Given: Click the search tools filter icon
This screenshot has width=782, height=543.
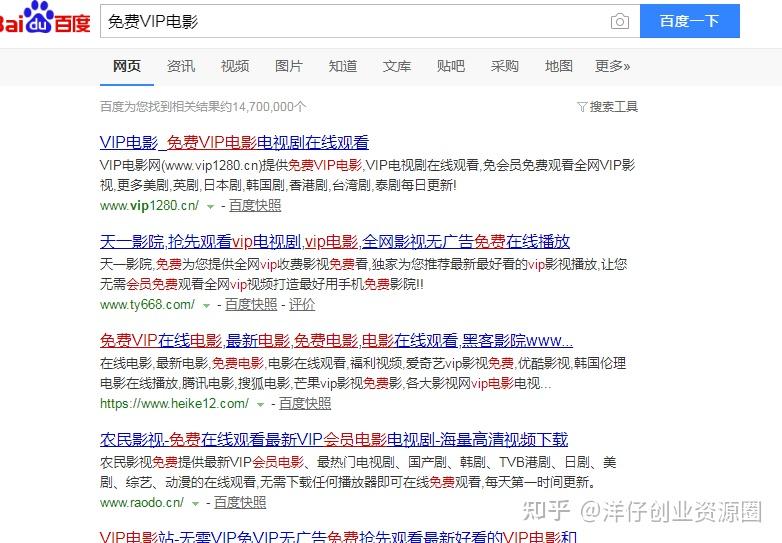Looking at the screenshot, I should [x=582, y=107].
